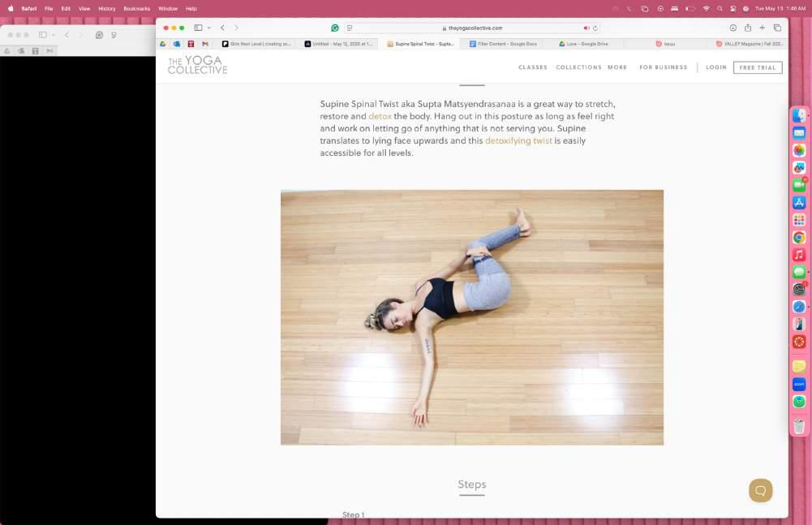Open Launchpad from the Dock

pos(799,220)
